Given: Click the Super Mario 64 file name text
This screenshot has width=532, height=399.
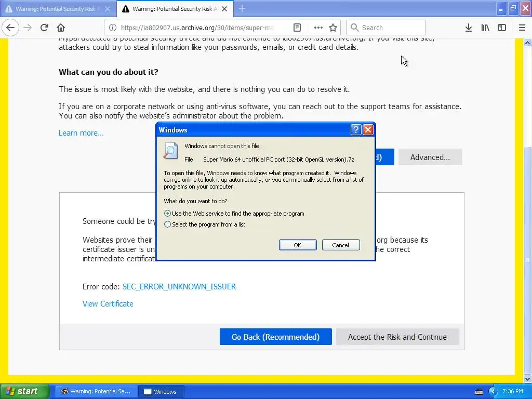Looking at the screenshot, I should (278, 159).
